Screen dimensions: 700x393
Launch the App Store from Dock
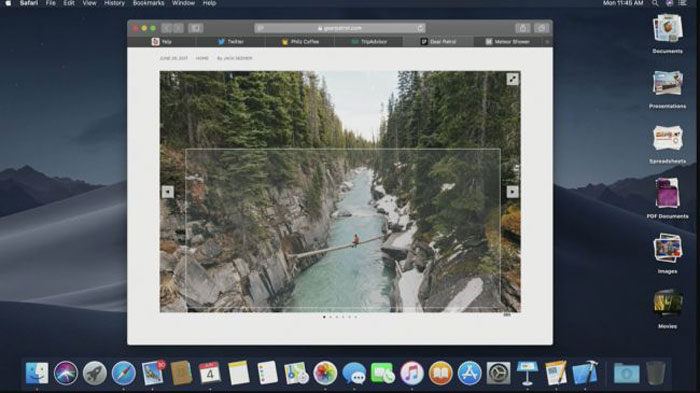(470, 373)
